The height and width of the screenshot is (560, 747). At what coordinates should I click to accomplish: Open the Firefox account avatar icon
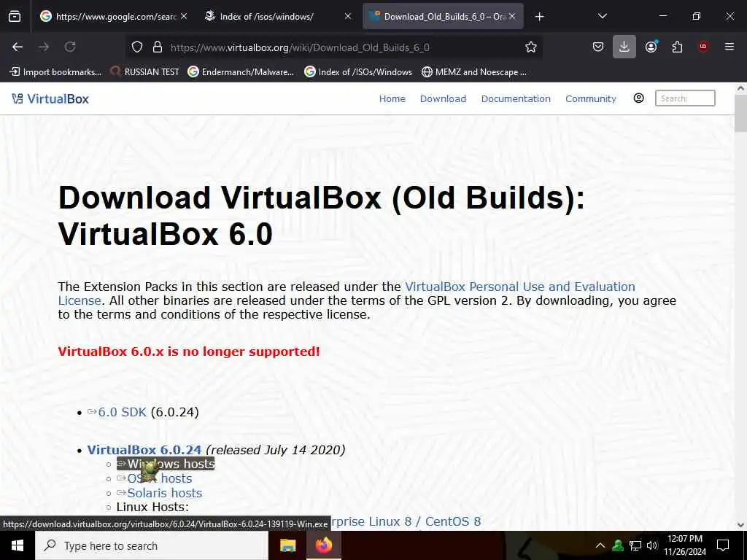tap(651, 47)
